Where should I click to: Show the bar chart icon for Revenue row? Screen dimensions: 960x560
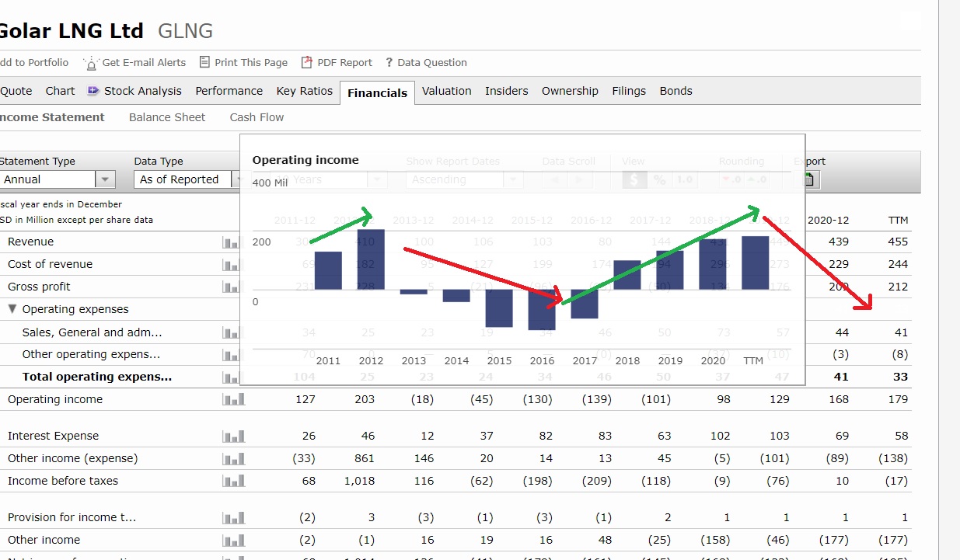(x=233, y=242)
